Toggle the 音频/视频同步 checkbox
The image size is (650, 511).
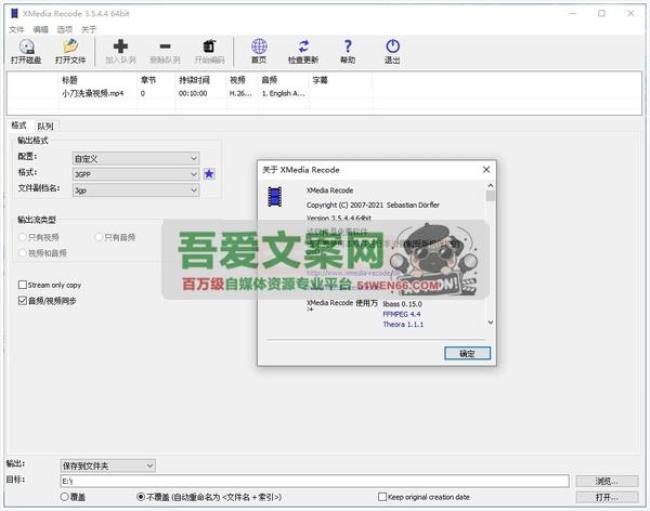pos(22,300)
